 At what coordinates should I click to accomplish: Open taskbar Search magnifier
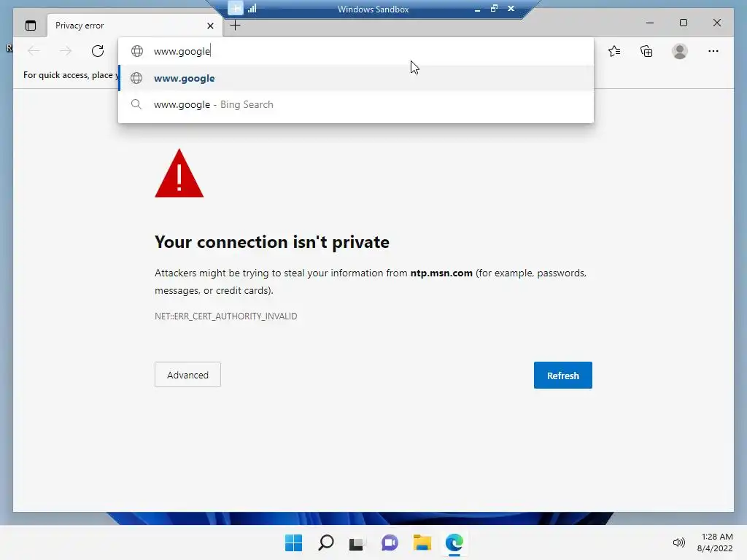point(326,542)
